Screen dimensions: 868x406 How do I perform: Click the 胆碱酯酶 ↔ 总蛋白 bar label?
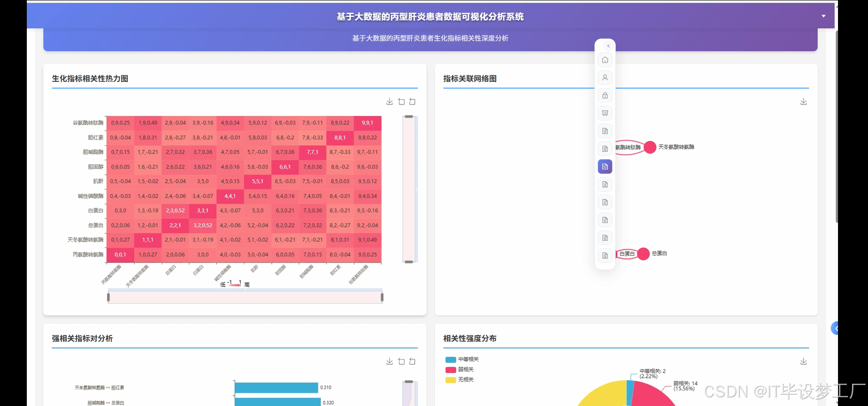pos(106,403)
